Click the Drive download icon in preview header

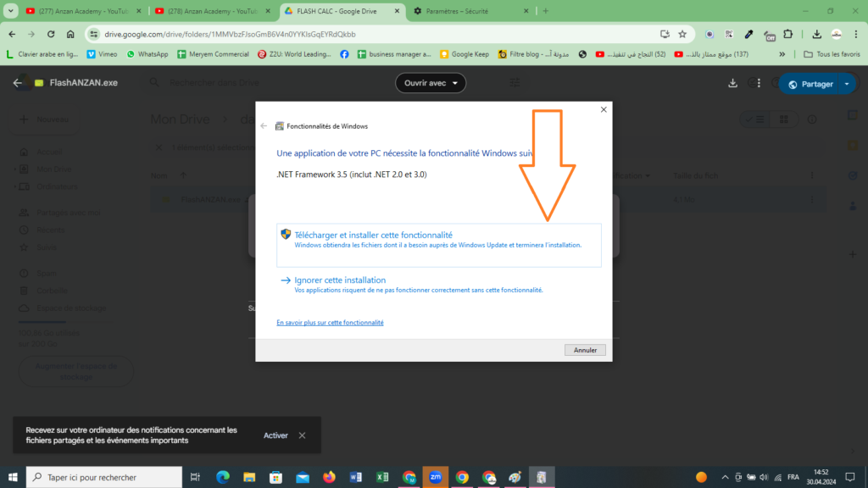click(x=732, y=83)
